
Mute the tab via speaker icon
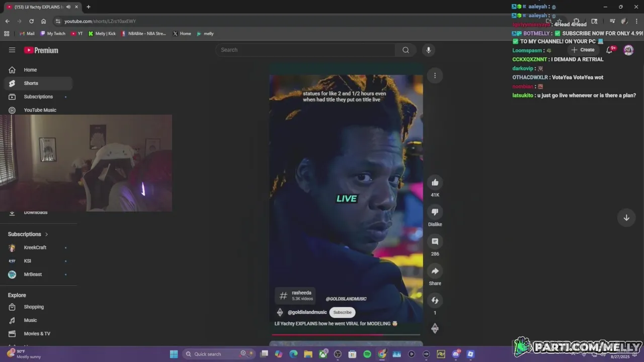[x=68, y=7]
